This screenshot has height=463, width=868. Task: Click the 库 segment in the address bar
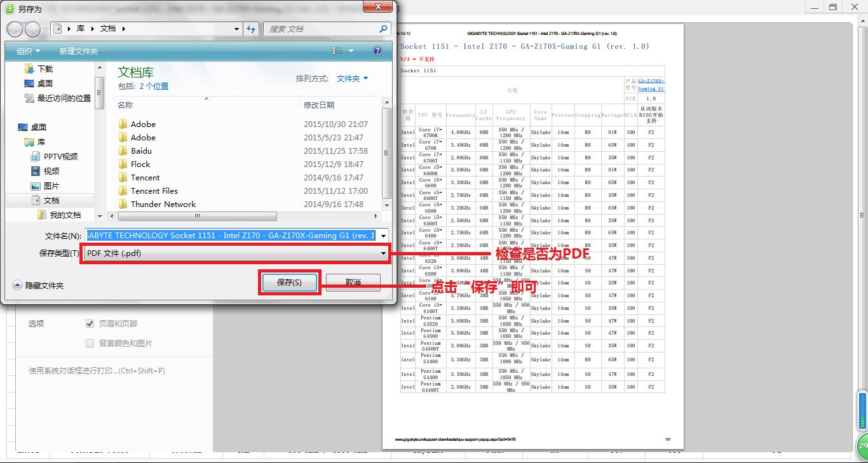pos(81,29)
